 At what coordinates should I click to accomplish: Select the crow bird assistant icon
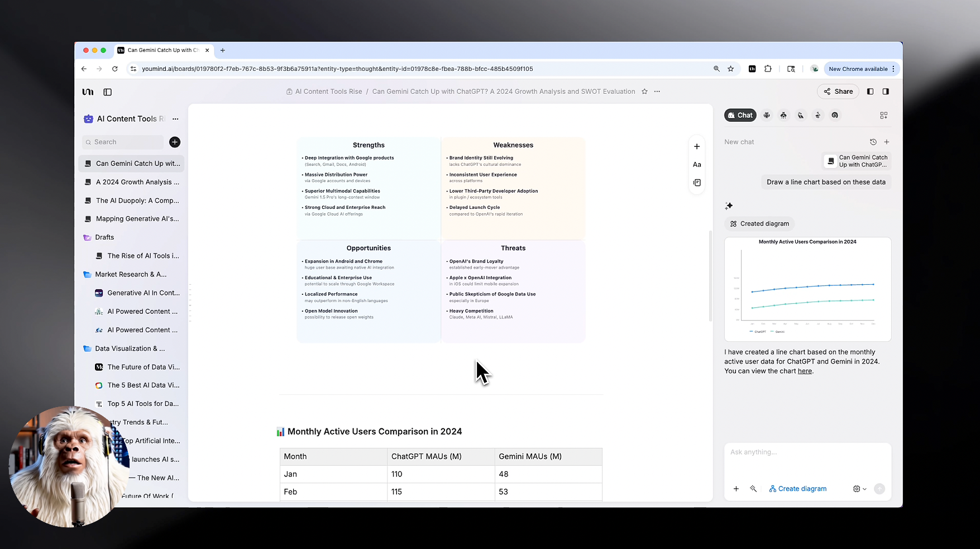(801, 115)
